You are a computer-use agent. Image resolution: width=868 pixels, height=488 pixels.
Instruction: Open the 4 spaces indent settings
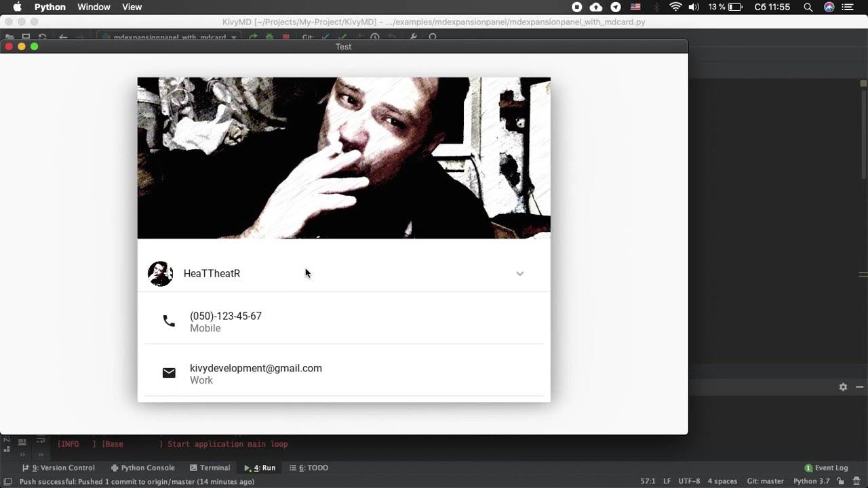722,482
